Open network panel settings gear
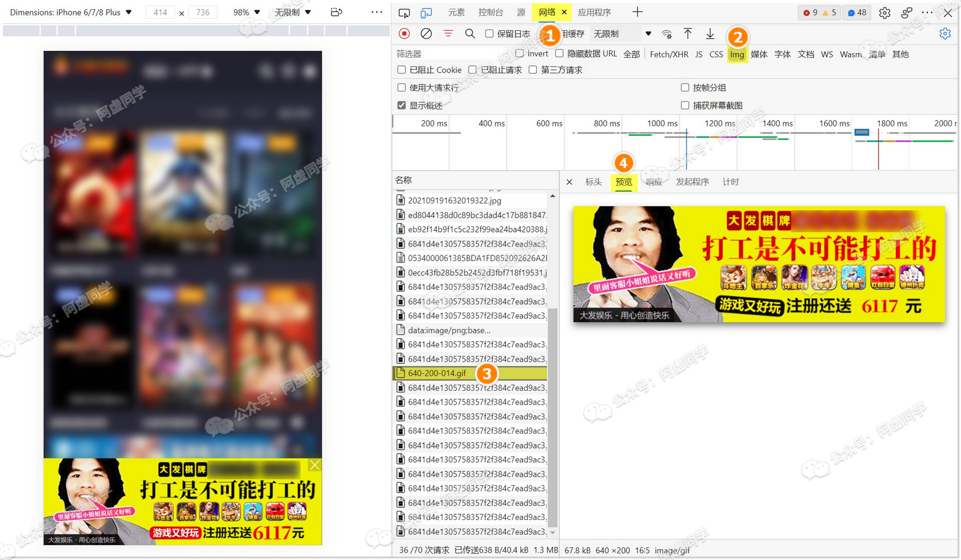Screen dimensions: 961x560 [945, 34]
